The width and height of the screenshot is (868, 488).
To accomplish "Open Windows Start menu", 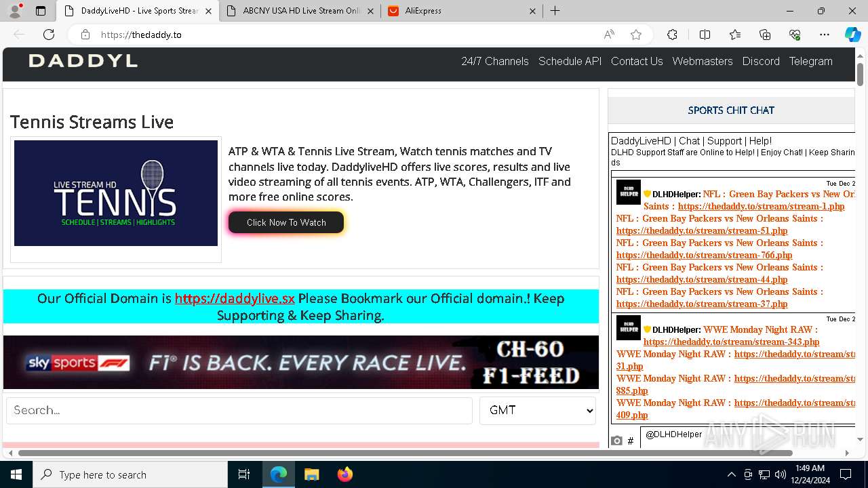I will [16, 474].
